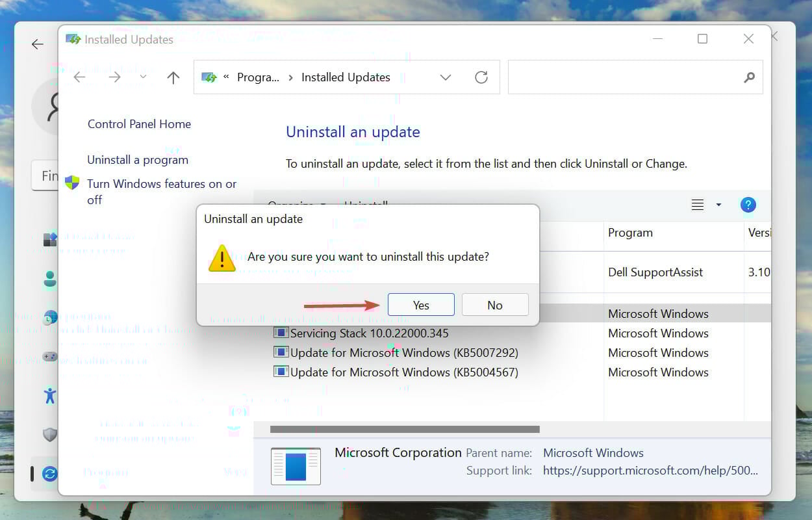Open Apps icon in Settings sidebar
The image size is (812, 520).
50,239
